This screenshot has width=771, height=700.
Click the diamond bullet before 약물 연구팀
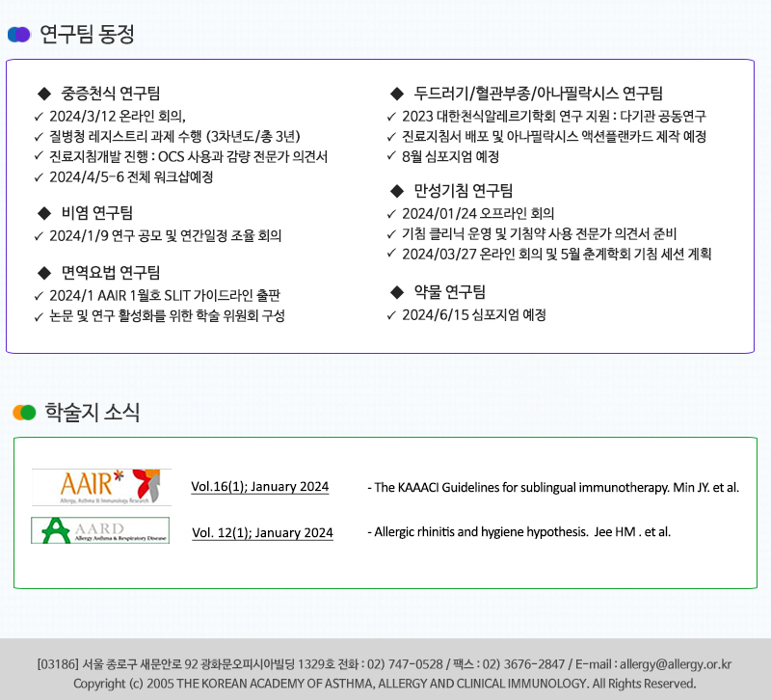click(x=396, y=292)
